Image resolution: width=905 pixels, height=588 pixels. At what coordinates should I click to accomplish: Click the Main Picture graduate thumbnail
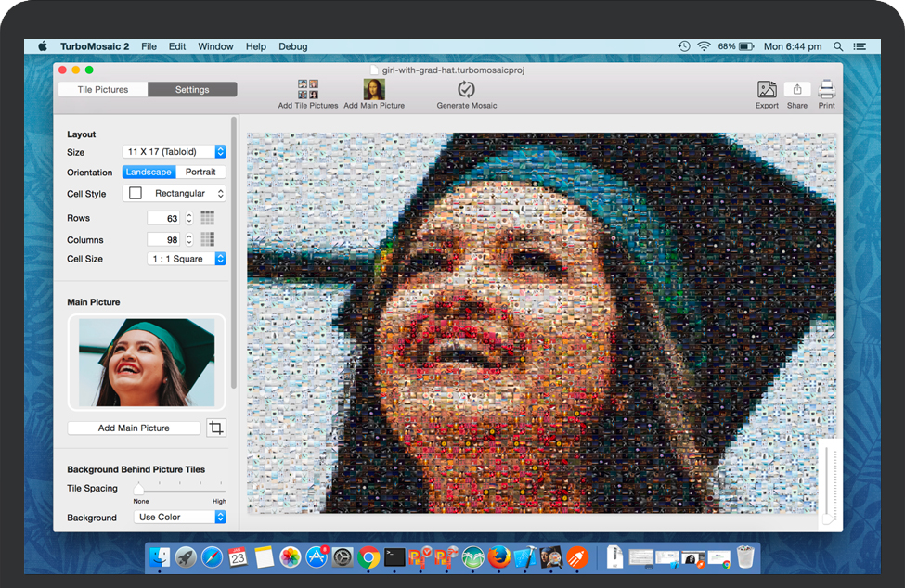point(147,363)
